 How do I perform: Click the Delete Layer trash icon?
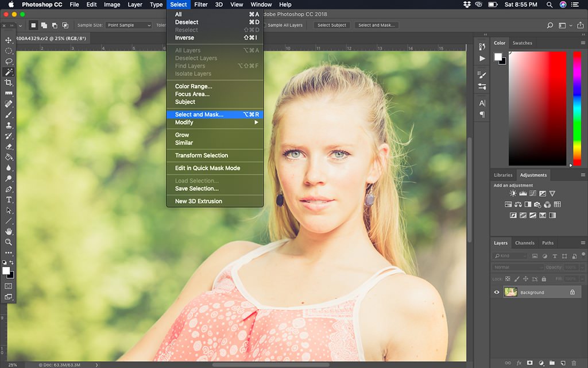[574, 363]
